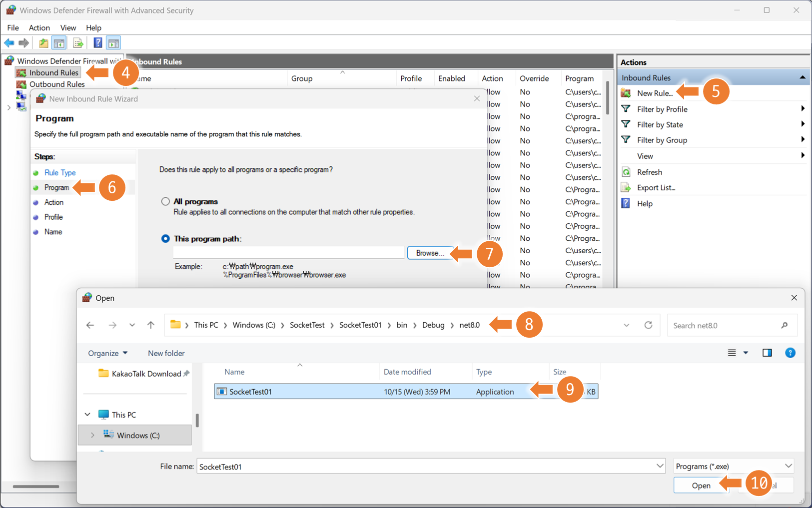Click the Debug breadcrumb segment

pyautogui.click(x=433, y=325)
